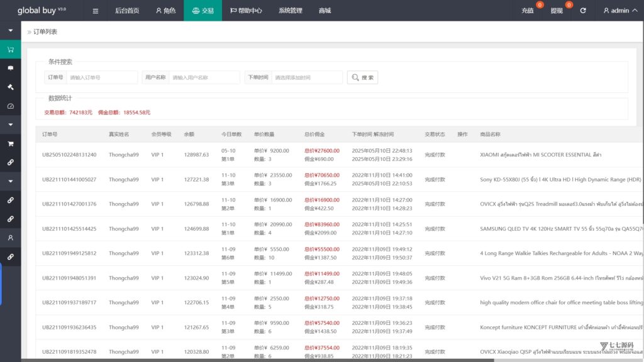Click the scale icon beside 交易
644x362 pixels.
click(196, 11)
